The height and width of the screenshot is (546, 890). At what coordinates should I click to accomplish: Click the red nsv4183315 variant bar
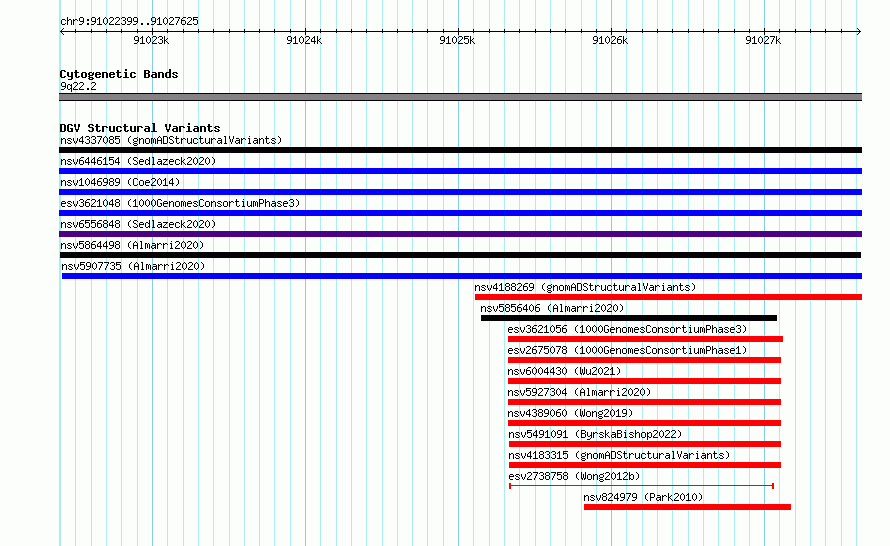coord(644,465)
